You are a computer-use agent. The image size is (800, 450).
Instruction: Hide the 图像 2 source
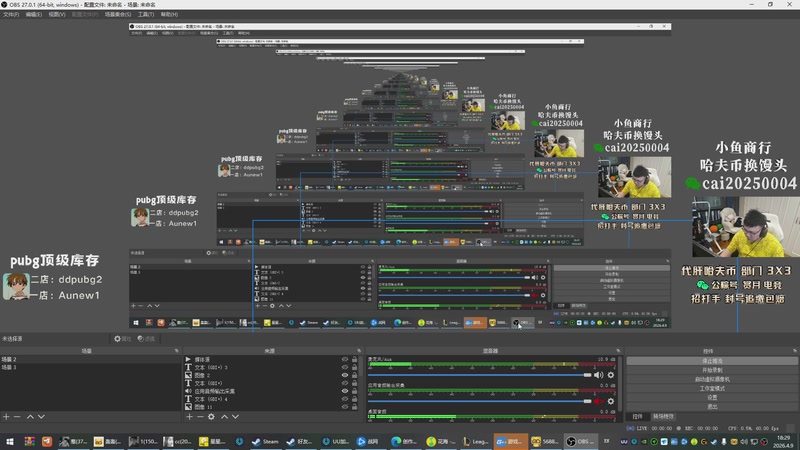(345, 376)
